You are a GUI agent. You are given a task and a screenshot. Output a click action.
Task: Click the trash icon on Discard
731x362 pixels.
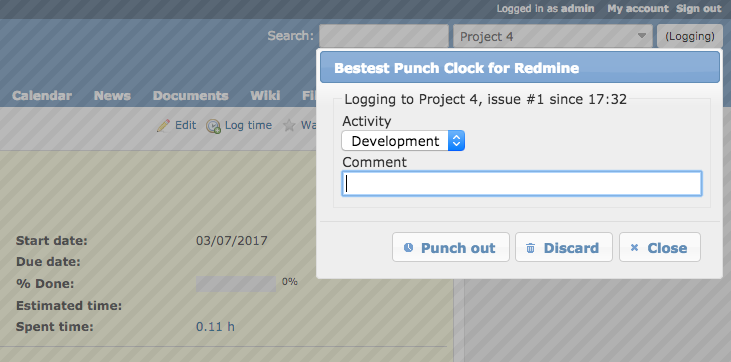pos(531,248)
